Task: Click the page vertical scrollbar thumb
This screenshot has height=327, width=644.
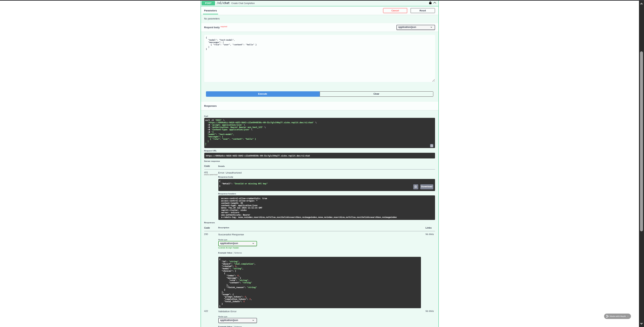Action: [x=641, y=141]
